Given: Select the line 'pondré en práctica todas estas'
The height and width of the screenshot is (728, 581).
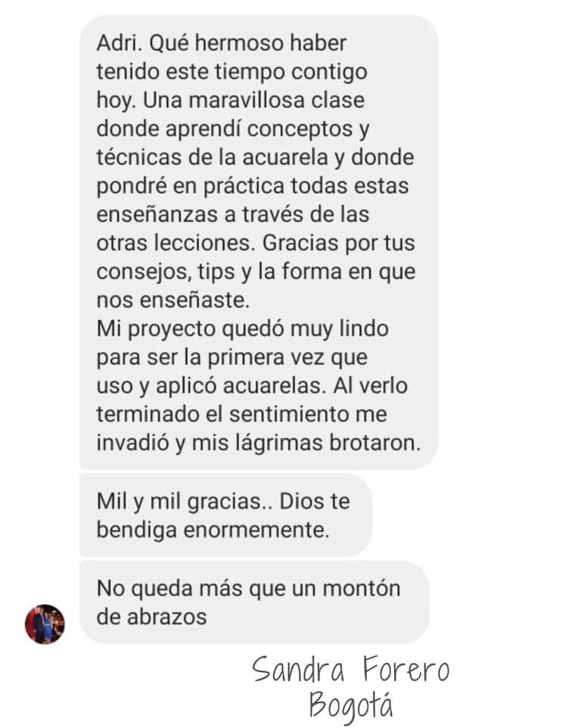Looking at the screenshot, I should click(x=253, y=187).
